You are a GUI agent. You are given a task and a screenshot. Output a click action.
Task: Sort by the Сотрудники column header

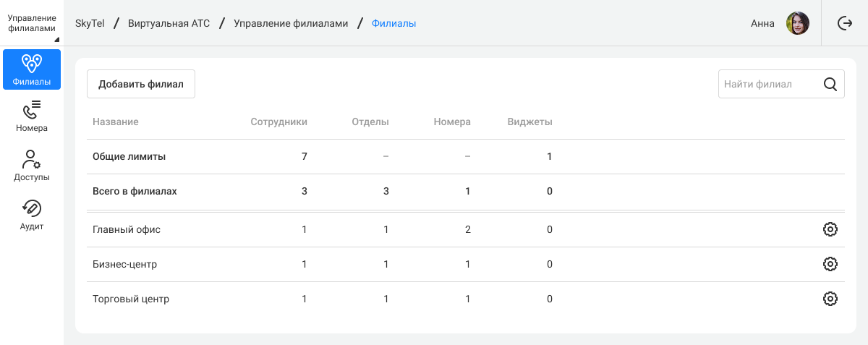(279, 122)
